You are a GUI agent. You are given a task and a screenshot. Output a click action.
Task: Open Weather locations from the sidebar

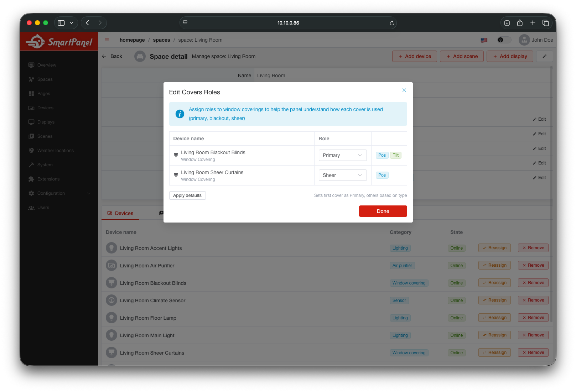pyautogui.click(x=55, y=150)
